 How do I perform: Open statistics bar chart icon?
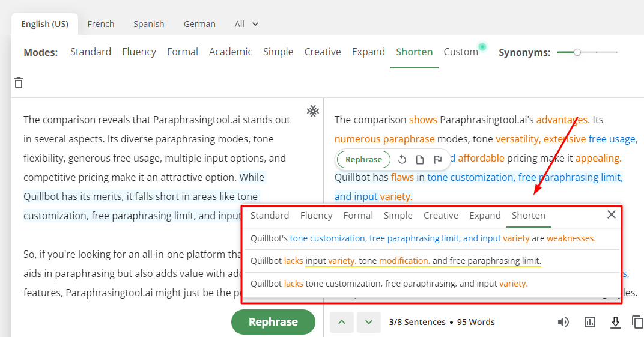point(590,322)
